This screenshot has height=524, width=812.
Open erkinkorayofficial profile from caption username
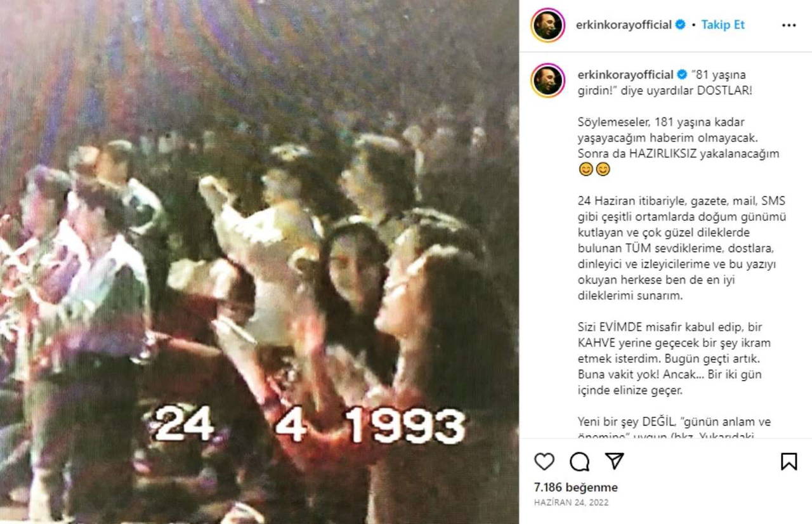click(625, 74)
